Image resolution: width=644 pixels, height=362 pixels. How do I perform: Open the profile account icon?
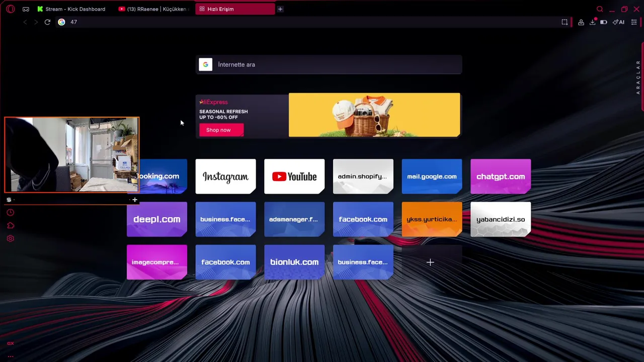(581, 22)
